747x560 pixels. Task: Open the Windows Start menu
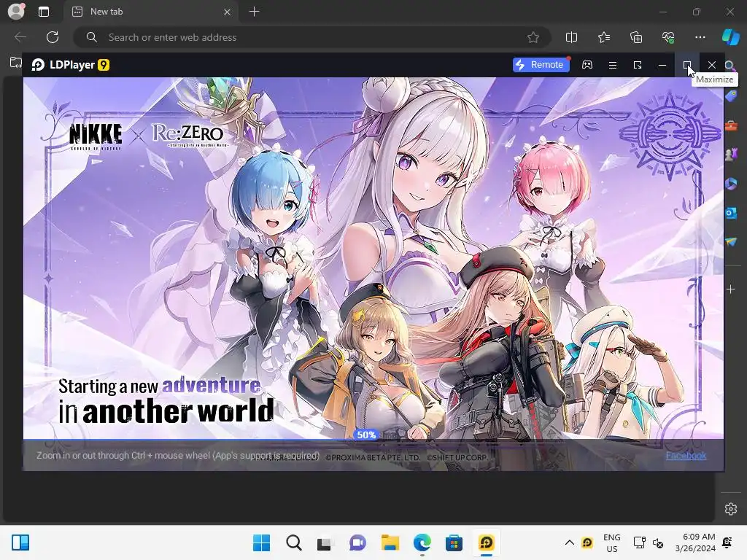(261, 542)
